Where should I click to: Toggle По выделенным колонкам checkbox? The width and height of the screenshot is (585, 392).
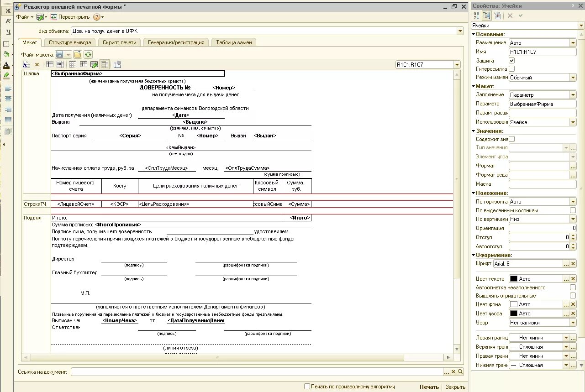573,210
